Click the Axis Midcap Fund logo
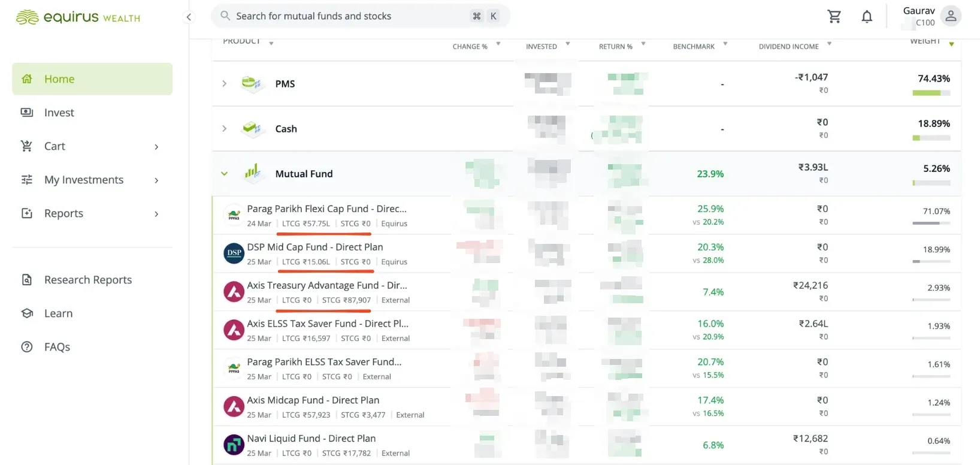The width and height of the screenshot is (980, 465). coord(234,406)
